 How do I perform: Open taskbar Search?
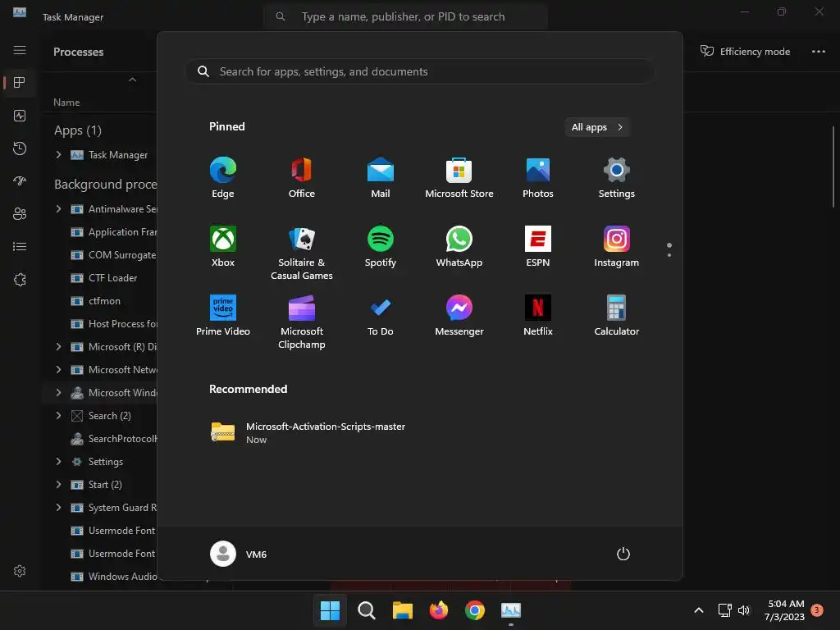(367, 610)
